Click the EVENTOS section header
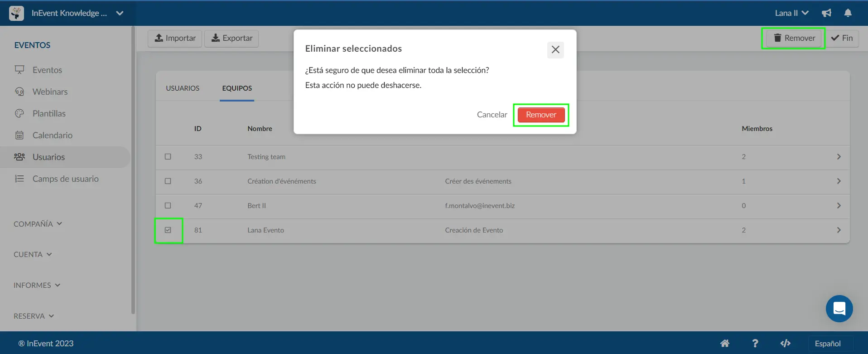868x354 pixels. tap(32, 45)
